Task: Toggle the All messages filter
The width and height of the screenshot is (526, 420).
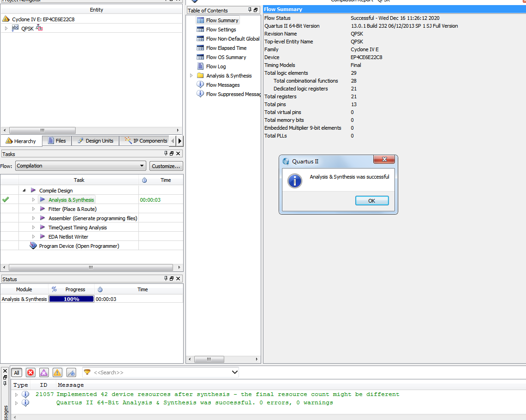Action: (17, 372)
